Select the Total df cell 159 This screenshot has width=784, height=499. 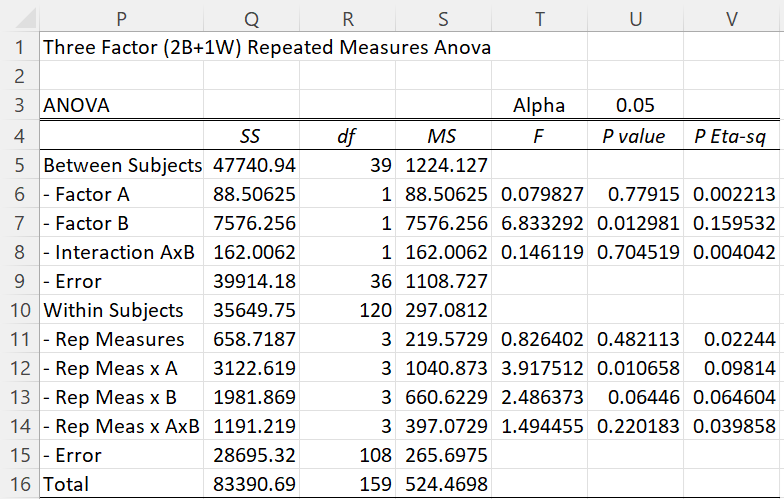(348, 484)
